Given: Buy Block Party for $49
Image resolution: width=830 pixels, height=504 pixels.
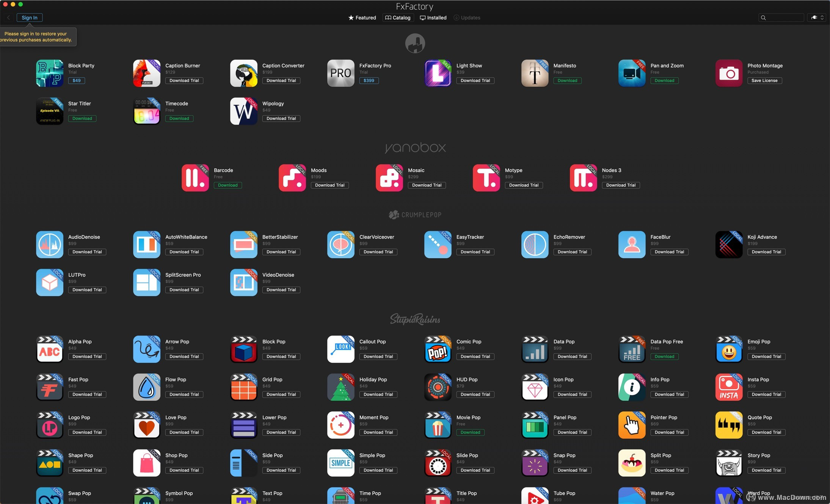Looking at the screenshot, I should click(77, 80).
